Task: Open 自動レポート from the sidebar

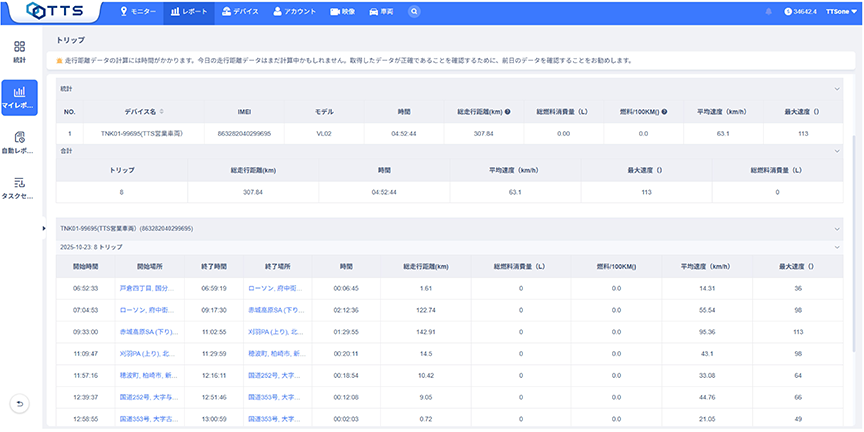Action: [x=19, y=142]
